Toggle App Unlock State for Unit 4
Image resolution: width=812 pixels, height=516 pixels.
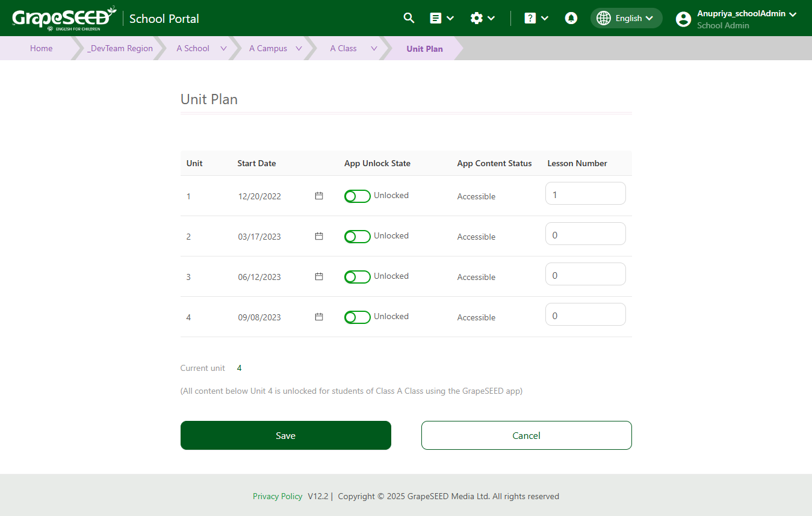358,317
